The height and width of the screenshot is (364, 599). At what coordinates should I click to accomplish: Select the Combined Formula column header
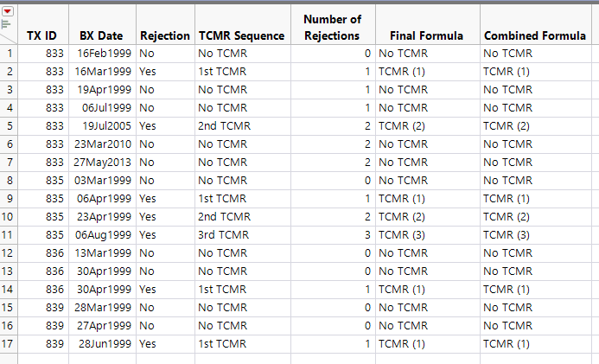(x=534, y=35)
